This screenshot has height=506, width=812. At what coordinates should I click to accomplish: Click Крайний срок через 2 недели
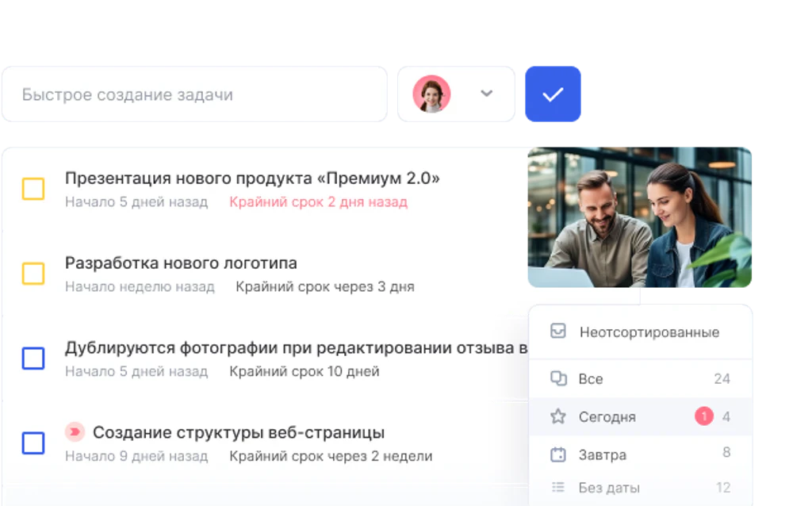pos(331,456)
